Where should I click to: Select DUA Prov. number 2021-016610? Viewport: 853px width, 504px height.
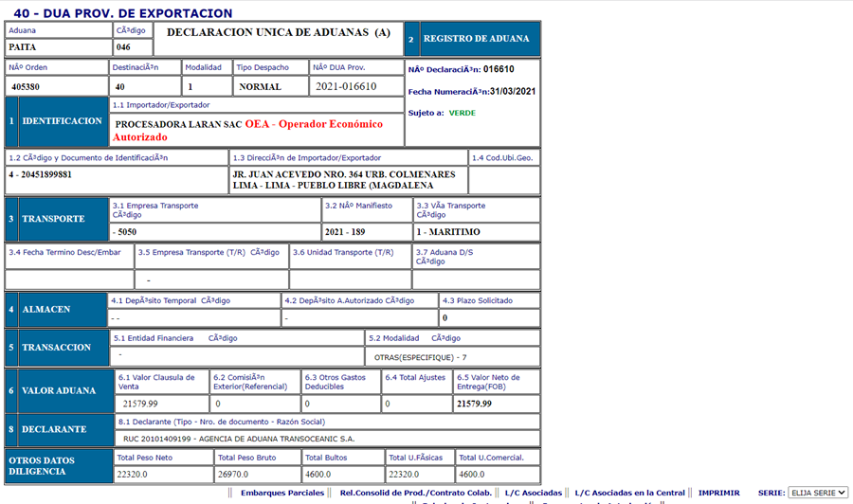(x=346, y=86)
